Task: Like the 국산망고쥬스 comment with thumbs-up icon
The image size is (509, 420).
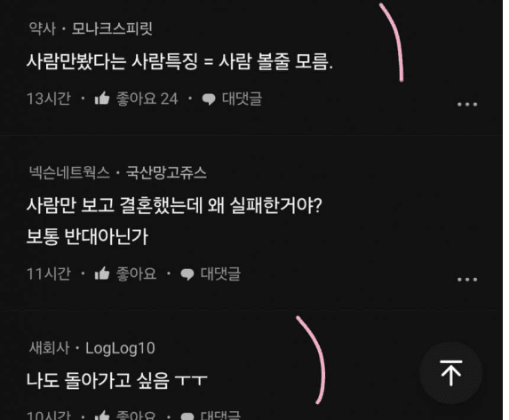Action: pos(102,273)
